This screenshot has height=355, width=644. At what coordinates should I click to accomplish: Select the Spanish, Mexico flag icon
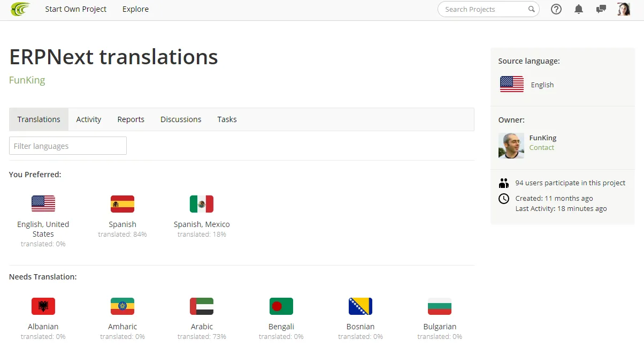(202, 204)
